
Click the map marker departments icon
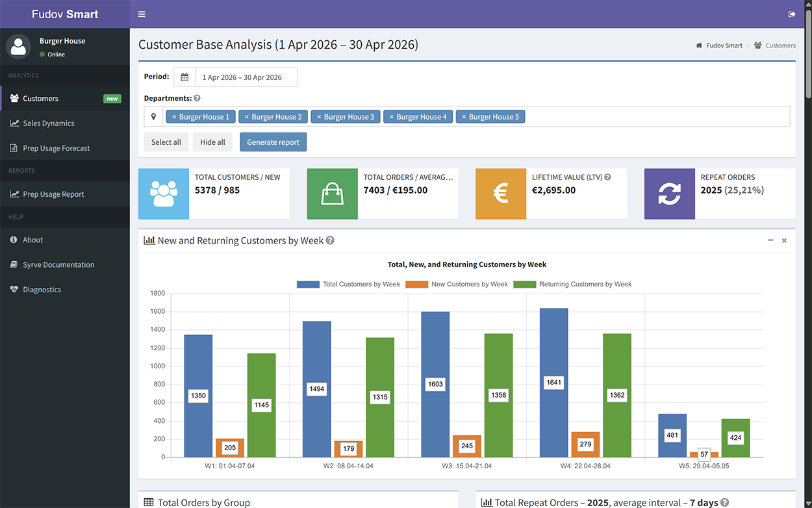point(154,117)
